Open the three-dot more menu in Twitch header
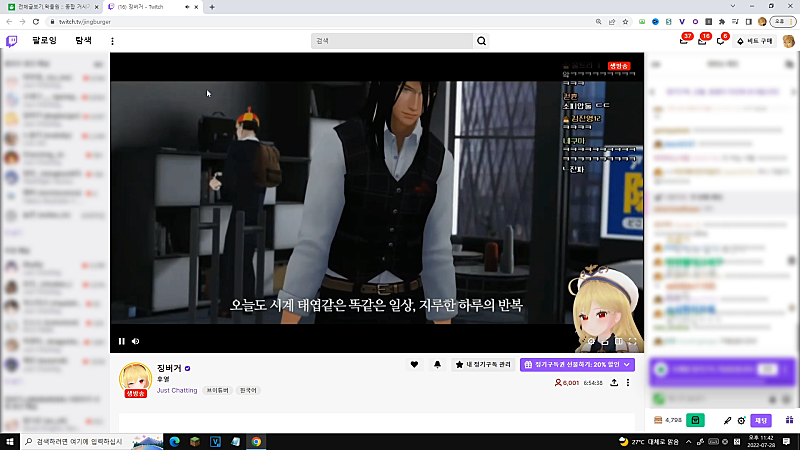Image resolution: width=800 pixels, height=450 pixels. (x=112, y=41)
